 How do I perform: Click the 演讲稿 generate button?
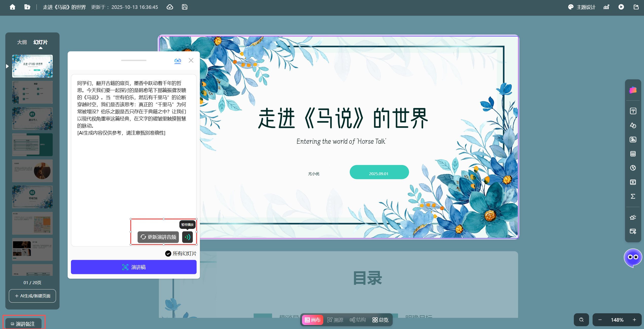click(x=134, y=267)
